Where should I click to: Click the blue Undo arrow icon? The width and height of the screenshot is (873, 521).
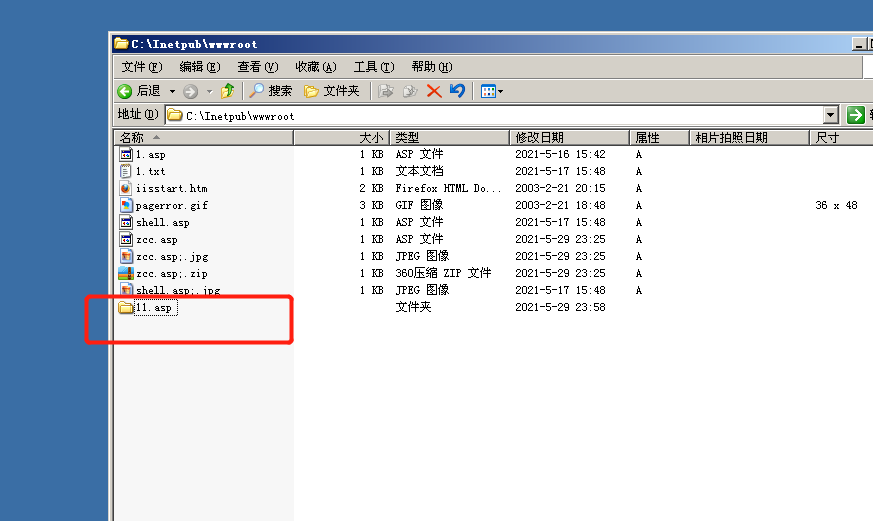[x=457, y=90]
